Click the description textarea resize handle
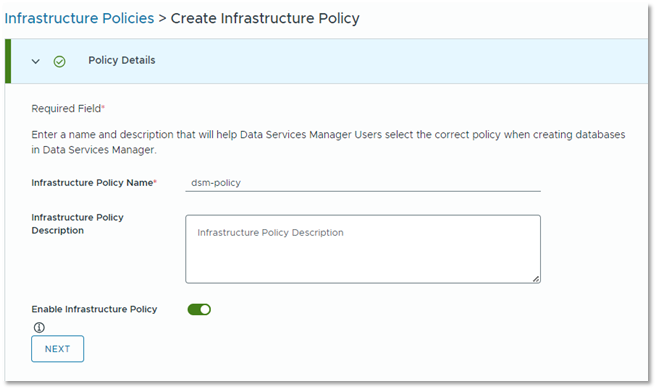This screenshot has width=657, height=390. (x=536, y=279)
